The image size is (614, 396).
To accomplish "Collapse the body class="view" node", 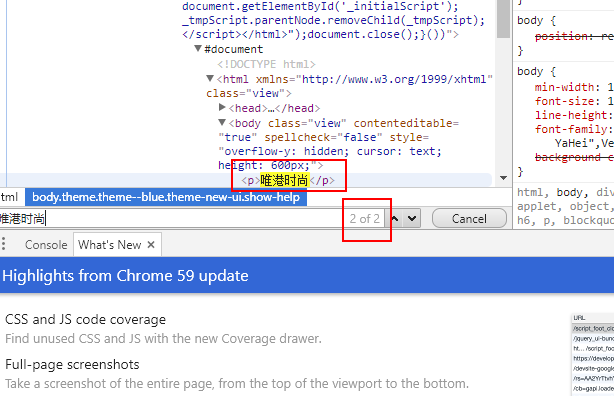I will (222, 123).
